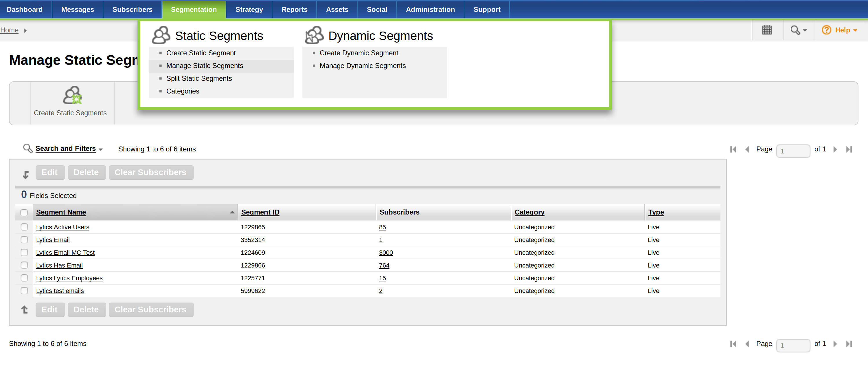Screen dimensions: 868x370
Task: Click the Create Static Segments toolbar icon
Action: 72,95
